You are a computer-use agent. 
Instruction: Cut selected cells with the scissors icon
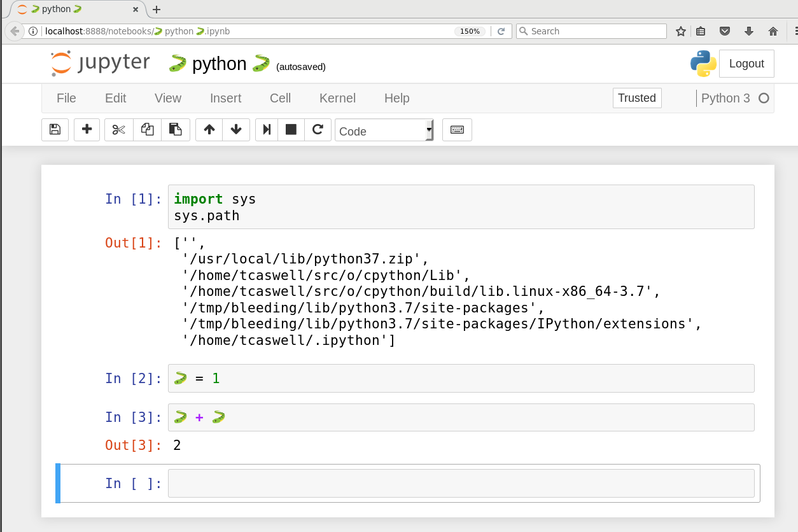[119, 130]
